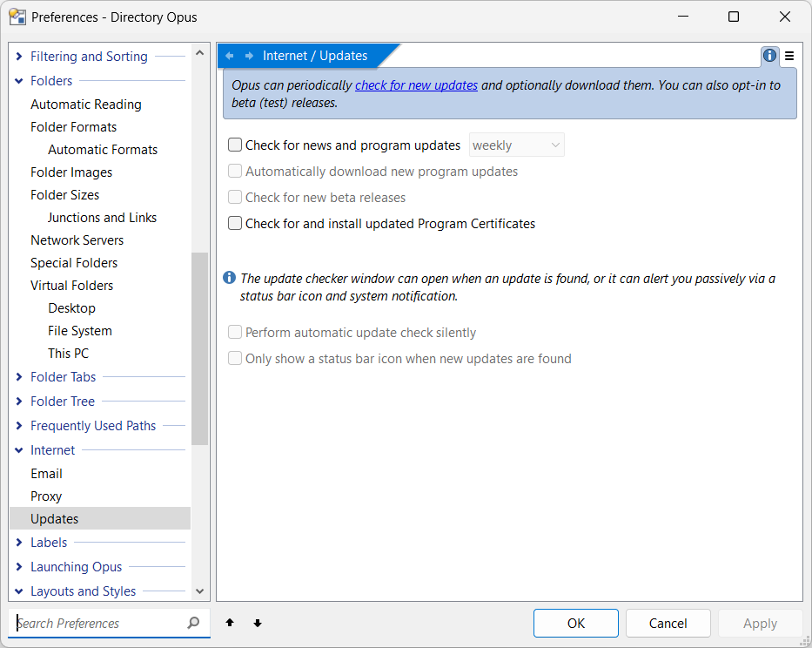Toggle Perform automatic update check silently
The height and width of the screenshot is (648, 812).
[235, 332]
